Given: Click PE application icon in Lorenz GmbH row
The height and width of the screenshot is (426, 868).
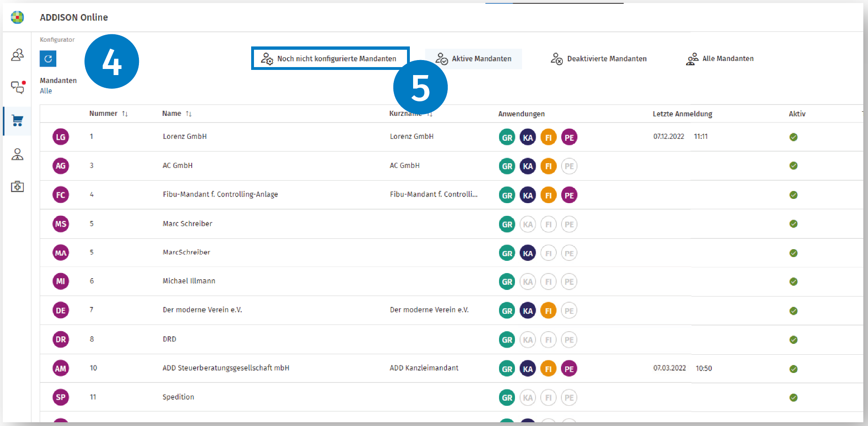Looking at the screenshot, I should point(569,137).
